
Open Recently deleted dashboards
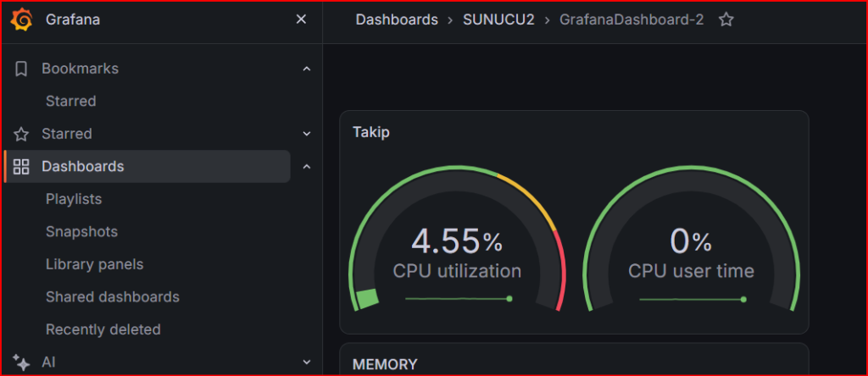pos(103,329)
